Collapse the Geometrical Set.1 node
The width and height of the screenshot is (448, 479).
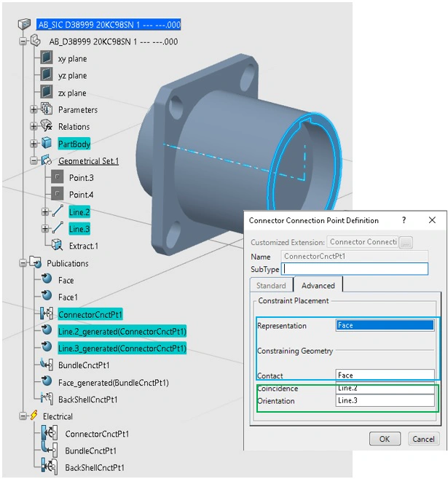click(34, 160)
